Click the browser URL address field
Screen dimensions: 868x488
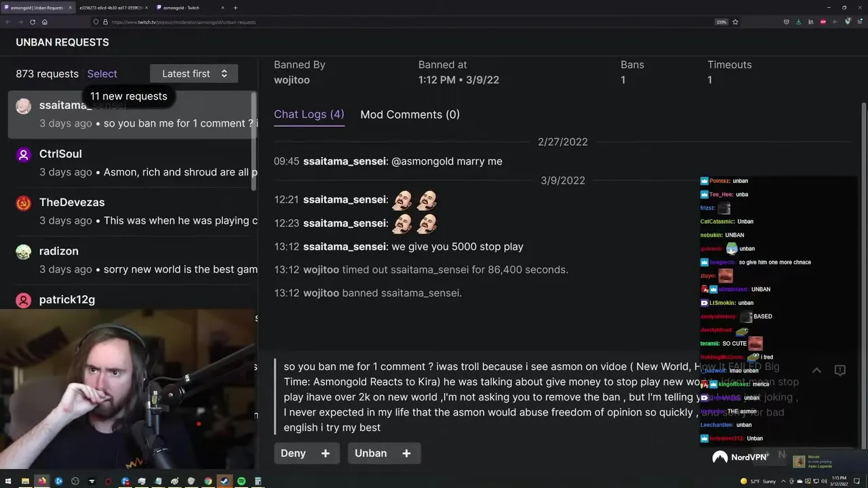(407, 22)
